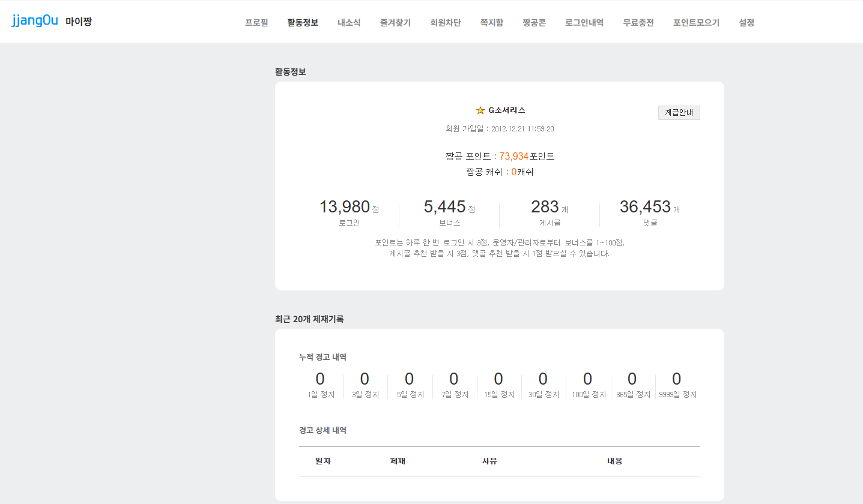Viewport: 863px width, 504px height.
Task: Open the 계급안내 rank guide
Action: [x=679, y=113]
